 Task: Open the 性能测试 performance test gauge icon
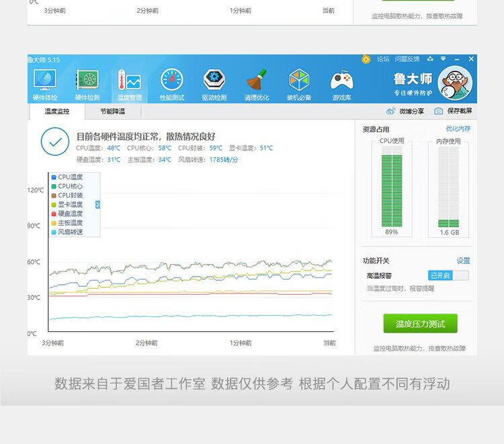click(171, 85)
